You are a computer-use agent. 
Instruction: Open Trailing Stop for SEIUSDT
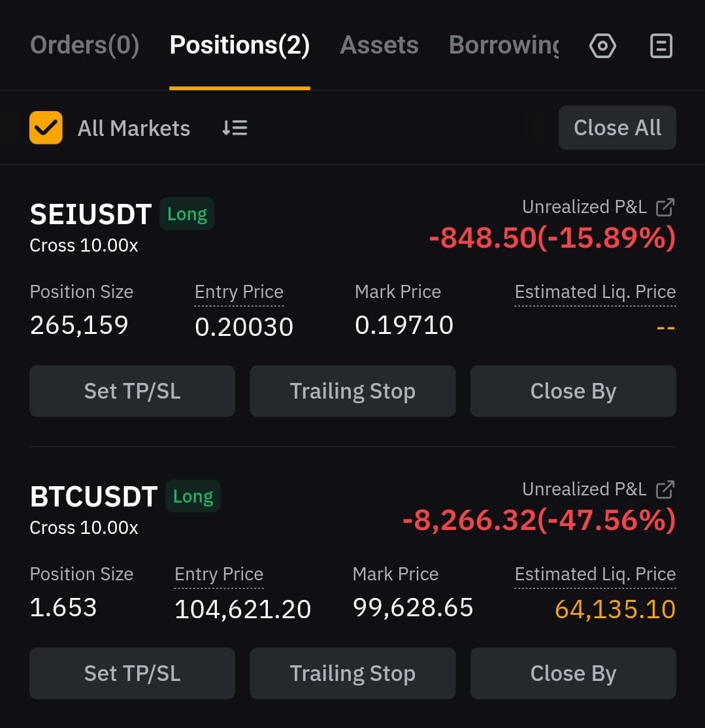(353, 391)
